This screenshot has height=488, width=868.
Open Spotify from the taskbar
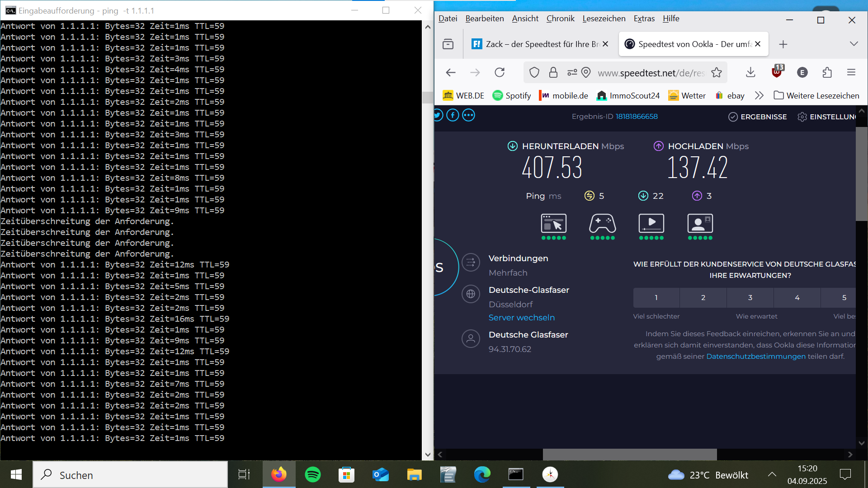[x=313, y=474]
